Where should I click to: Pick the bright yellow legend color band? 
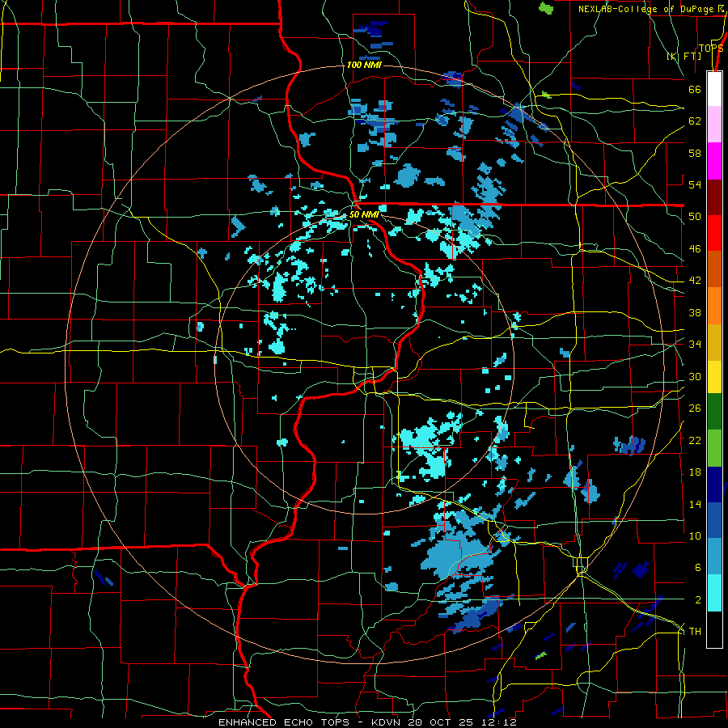(714, 376)
